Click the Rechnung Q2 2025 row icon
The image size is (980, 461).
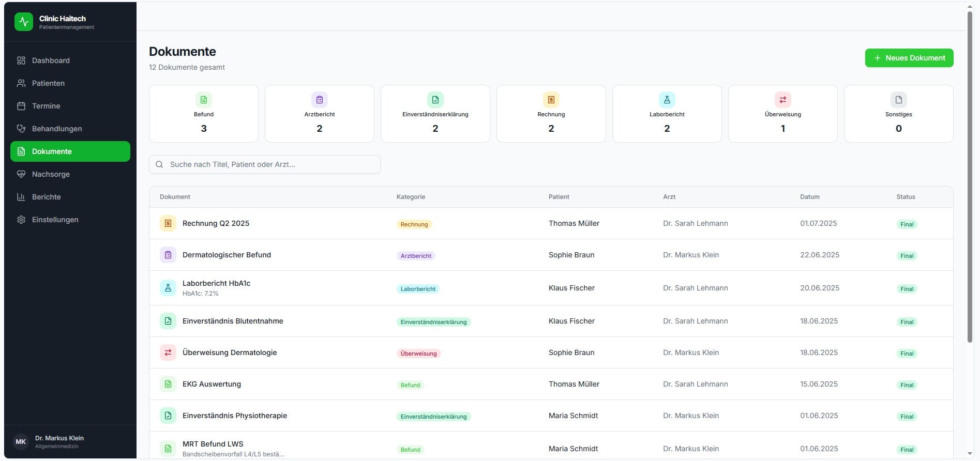pyautogui.click(x=168, y=223)
